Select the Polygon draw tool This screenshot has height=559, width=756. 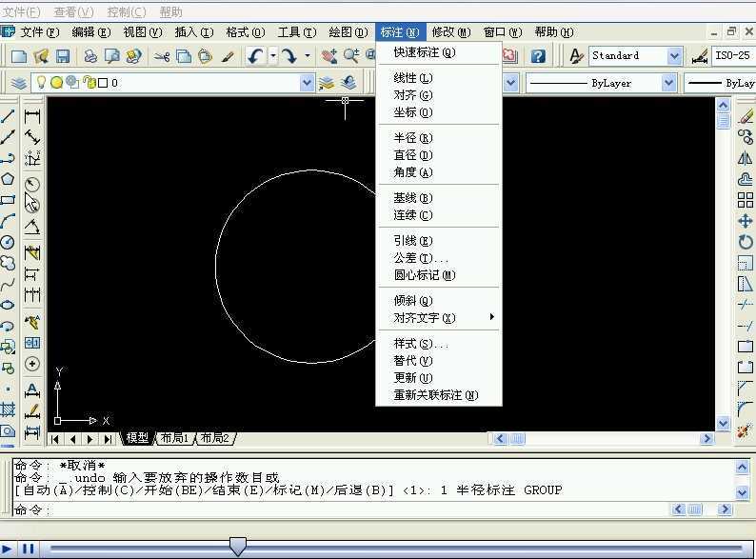coord(8,179)
